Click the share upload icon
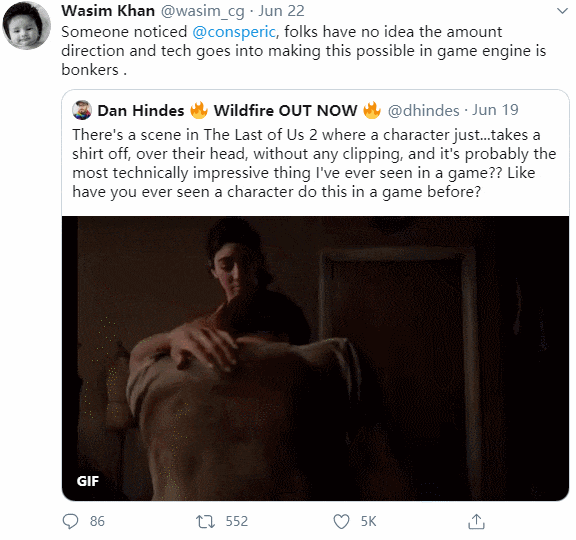Screen dimensions: 576x540 point(476,521)
